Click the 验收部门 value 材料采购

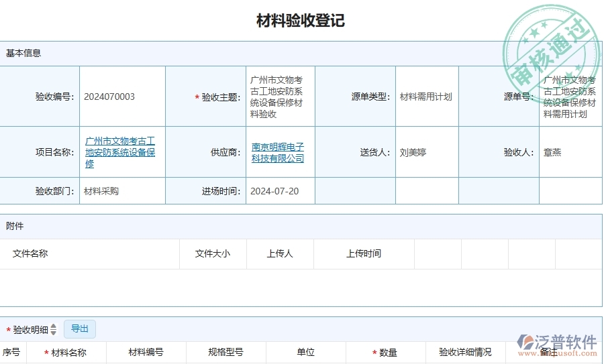(101, 191)
